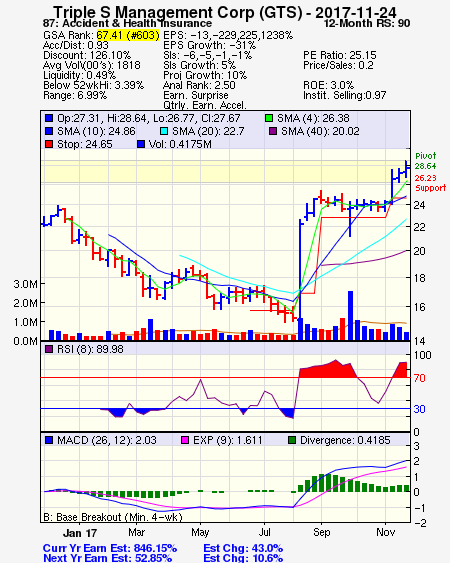Click the Curr Yr Earn Est: 846.15% text
Viewport: 450px width, 563px height.
click(110, 548)
